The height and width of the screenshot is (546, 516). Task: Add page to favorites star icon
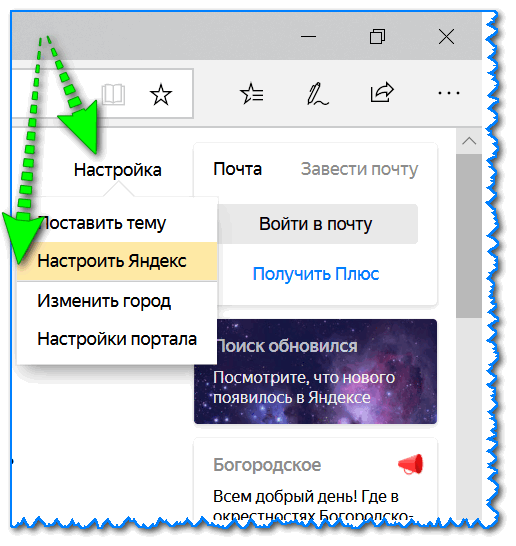coord(161,94)
